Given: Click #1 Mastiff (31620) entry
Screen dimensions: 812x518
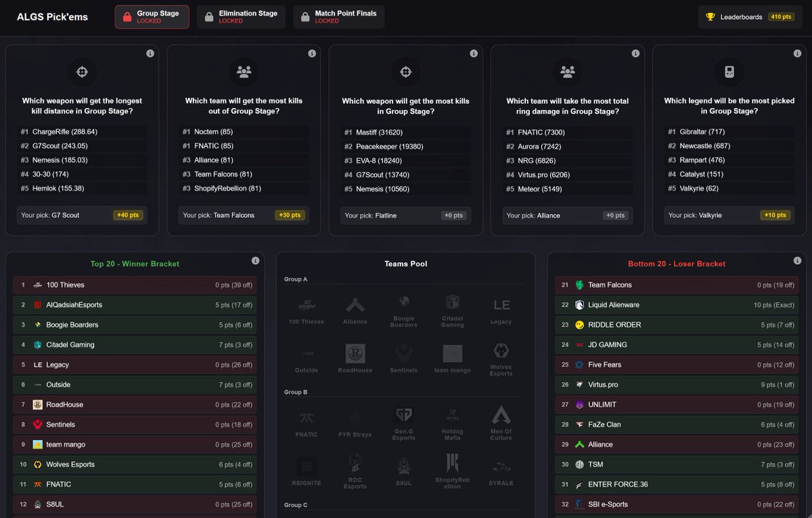Looking at the screenshot, I should (405, 133).
